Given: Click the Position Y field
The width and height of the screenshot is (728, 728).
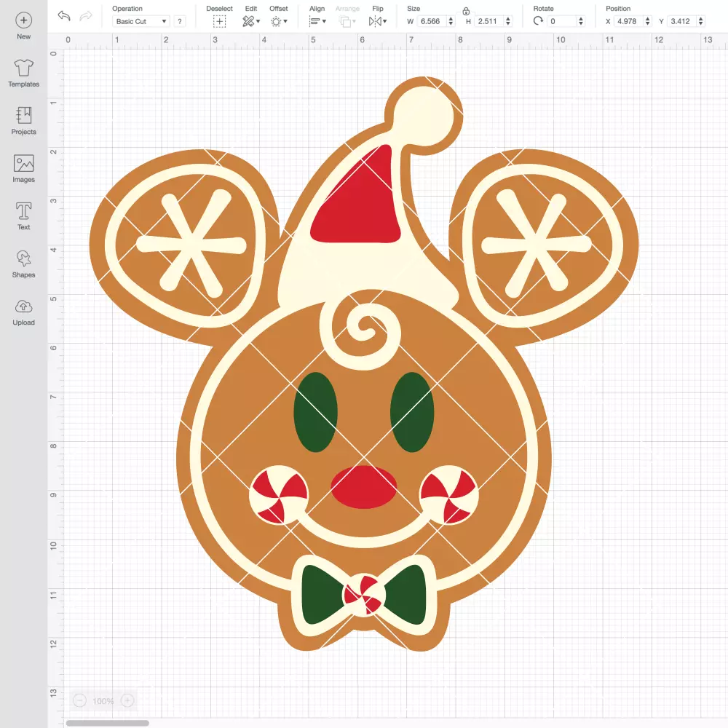Looking at the screenshot, I should click(x=682, y=21).
